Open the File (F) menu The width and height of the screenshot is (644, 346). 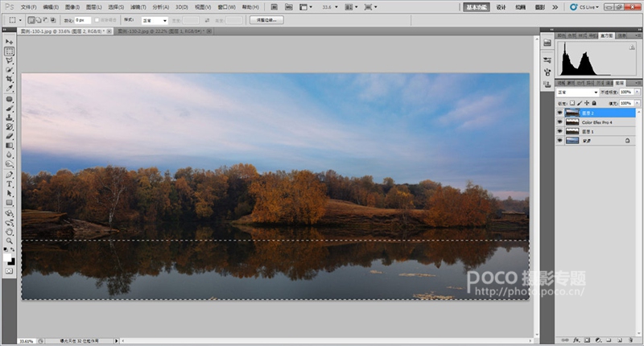[x=28, y=7]
